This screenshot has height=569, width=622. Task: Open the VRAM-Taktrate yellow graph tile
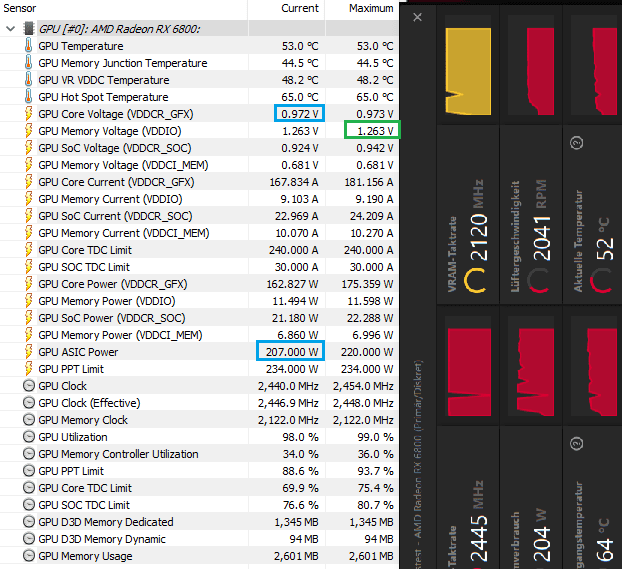point(468,71)
